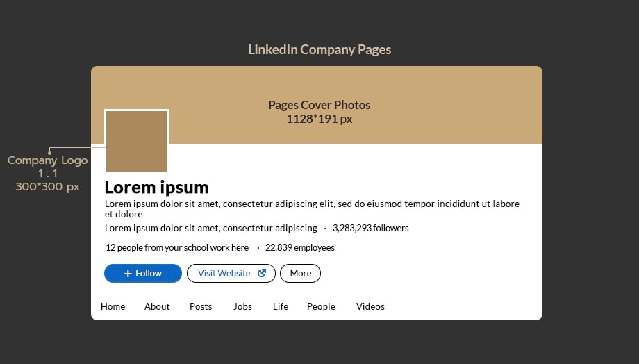Click the 'Lorem ipsum dolor sit amet, consectetur adipiscing' tagline
This screenshot has height=364, width=639.
coord(210,229)
